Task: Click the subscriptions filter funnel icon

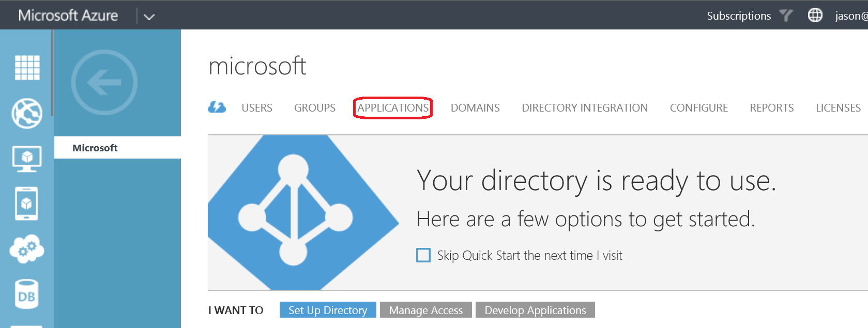Action: pyautogui.click(x=786, y=15)
